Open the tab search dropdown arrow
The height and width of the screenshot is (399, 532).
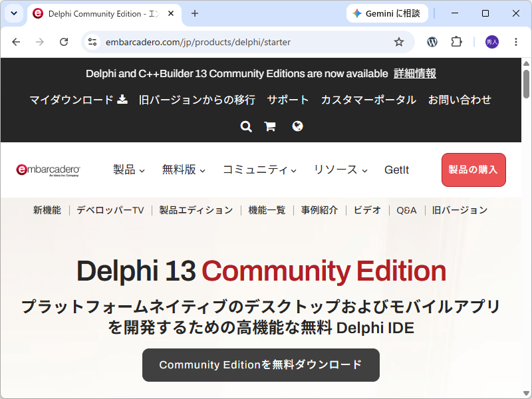pyautogui.click(x=14, y=13)
